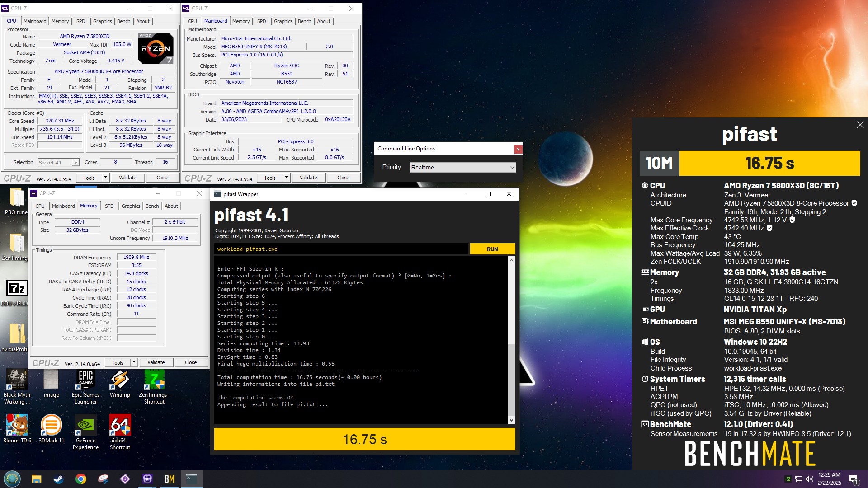868x488 pixels.
Task: Launch Epic Games Launcher icon
Action: pyautogui.click(x=85, y=387)
